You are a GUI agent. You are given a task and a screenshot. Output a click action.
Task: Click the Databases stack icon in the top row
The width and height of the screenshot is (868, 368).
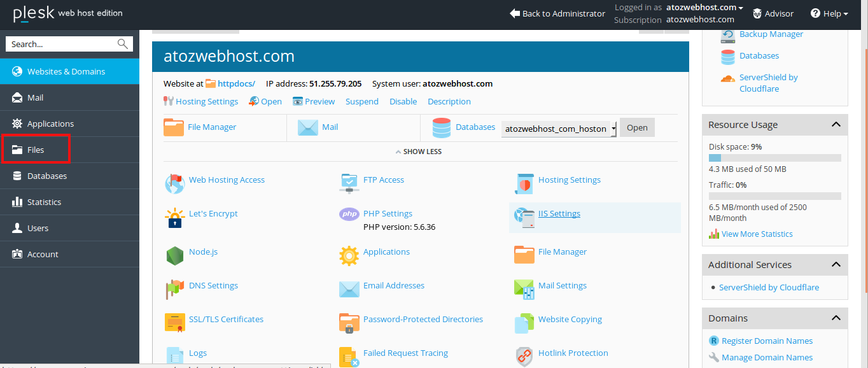point(442,127)
